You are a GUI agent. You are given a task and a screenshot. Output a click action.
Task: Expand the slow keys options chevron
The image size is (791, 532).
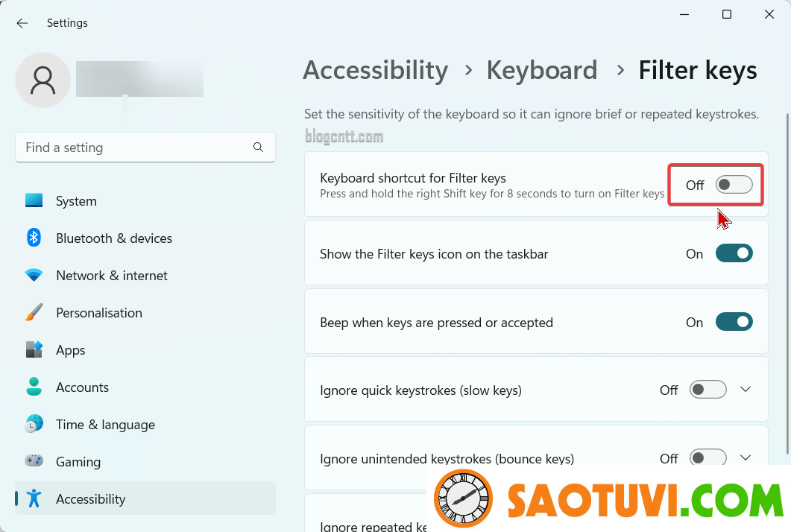click(746, 389)
